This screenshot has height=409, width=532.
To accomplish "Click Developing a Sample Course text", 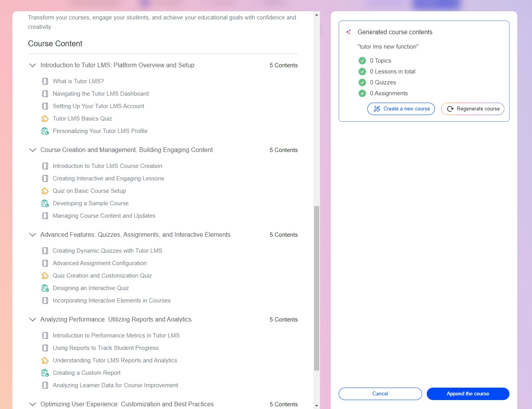I will tap(90, 203).
